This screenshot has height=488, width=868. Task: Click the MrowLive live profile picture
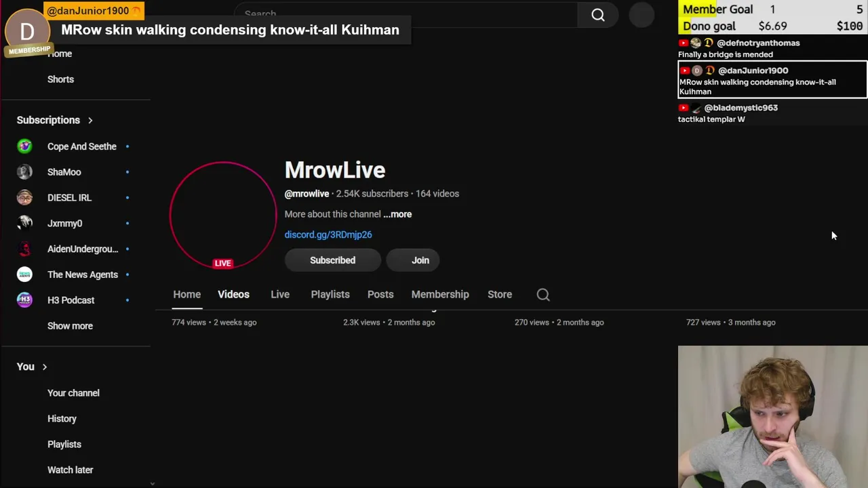(223, 215)
